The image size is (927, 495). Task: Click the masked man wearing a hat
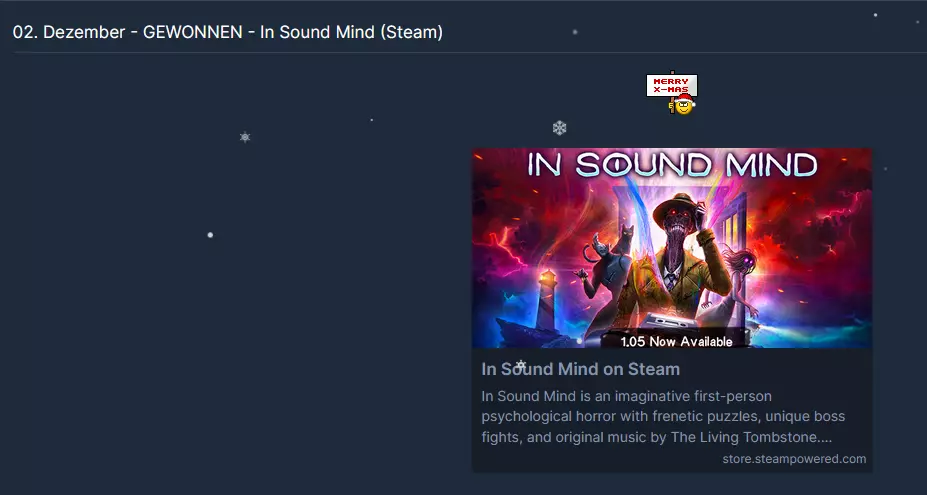click(x=679, y=254)
